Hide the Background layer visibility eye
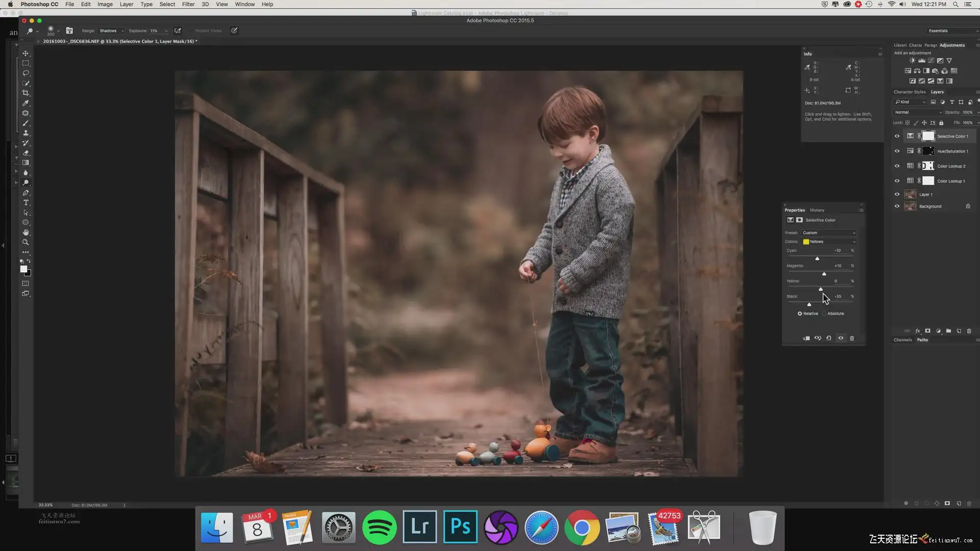The width and height of the screenshot is (980, 551). 897,206
